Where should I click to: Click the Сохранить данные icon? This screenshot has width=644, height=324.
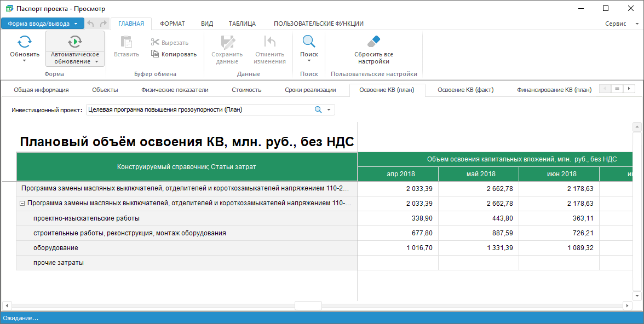[x=227, y=42]
